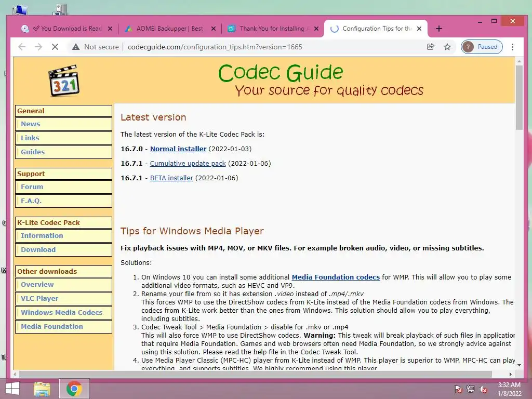Click the taskbar clock showing 3:32 AM
Viewport: 532px width, 399px height.
(509, 389)
